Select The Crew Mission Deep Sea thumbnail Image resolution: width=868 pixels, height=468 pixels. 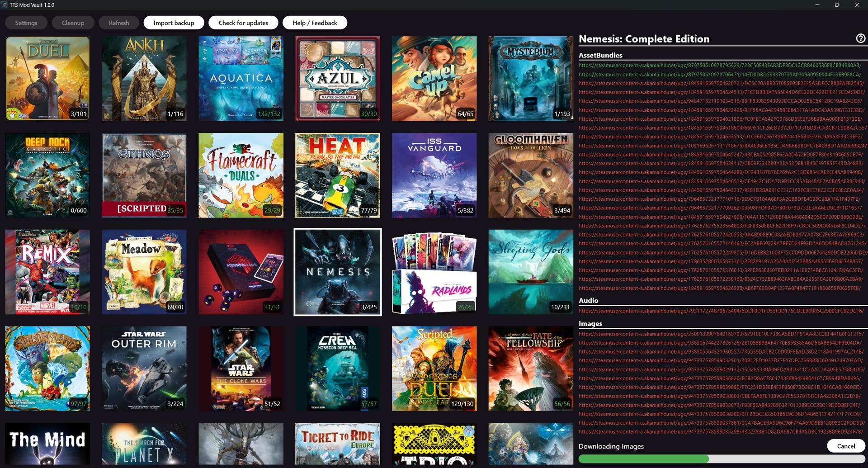338,369
